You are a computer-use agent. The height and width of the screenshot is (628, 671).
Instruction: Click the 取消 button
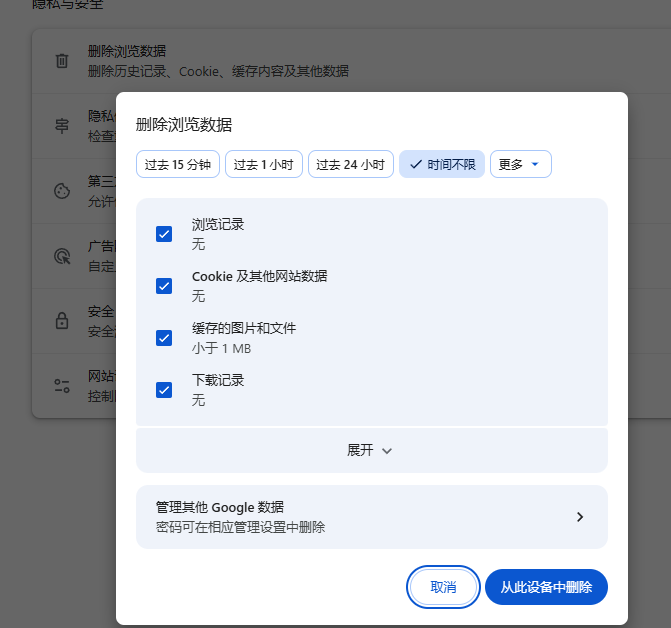point(443,587)
